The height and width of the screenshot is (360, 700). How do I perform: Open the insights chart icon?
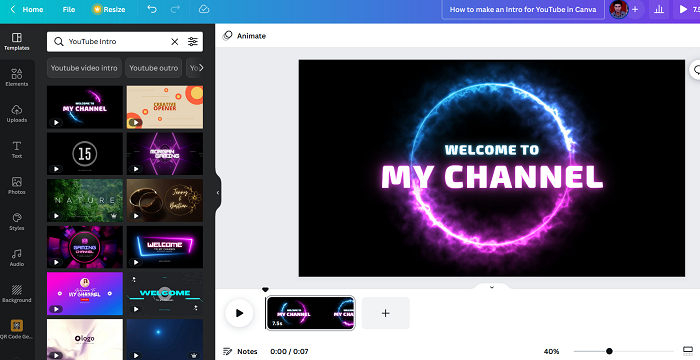(x=659, y=9)
